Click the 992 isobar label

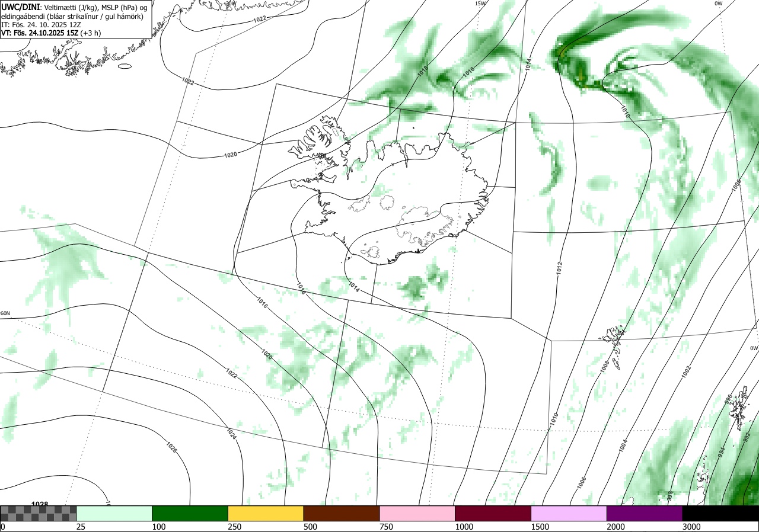point(747,438)
